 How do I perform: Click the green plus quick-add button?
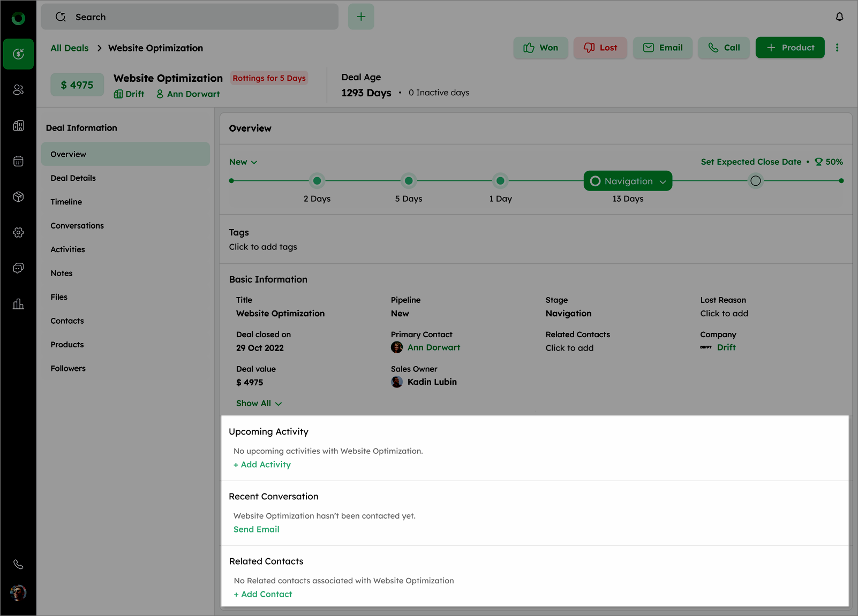[x=361, y=17]
